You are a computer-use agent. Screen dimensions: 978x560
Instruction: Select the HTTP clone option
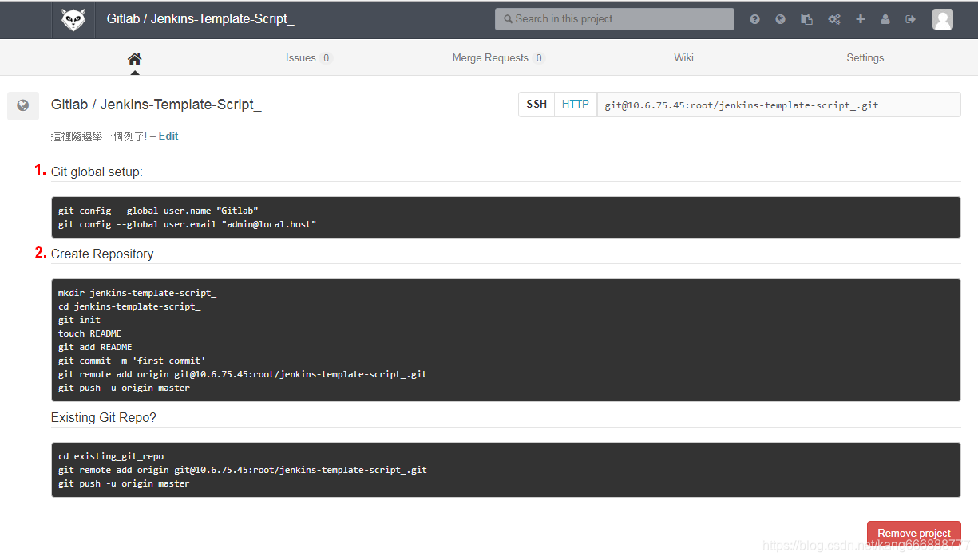point(576,105)
